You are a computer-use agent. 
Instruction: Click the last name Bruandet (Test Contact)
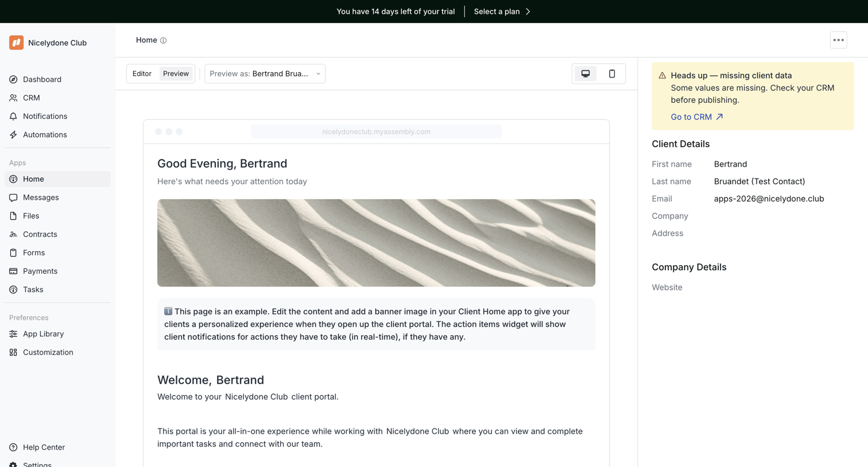[x=759, y=181]
